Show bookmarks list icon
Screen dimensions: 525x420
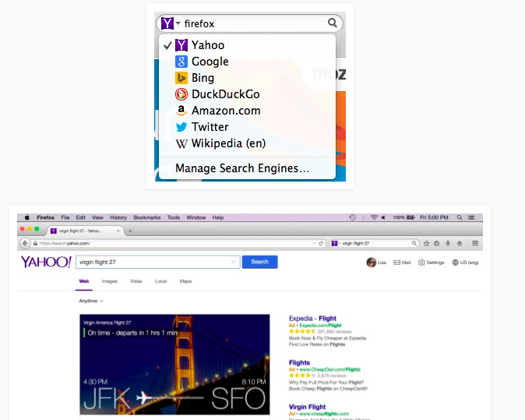pos(437,243)
